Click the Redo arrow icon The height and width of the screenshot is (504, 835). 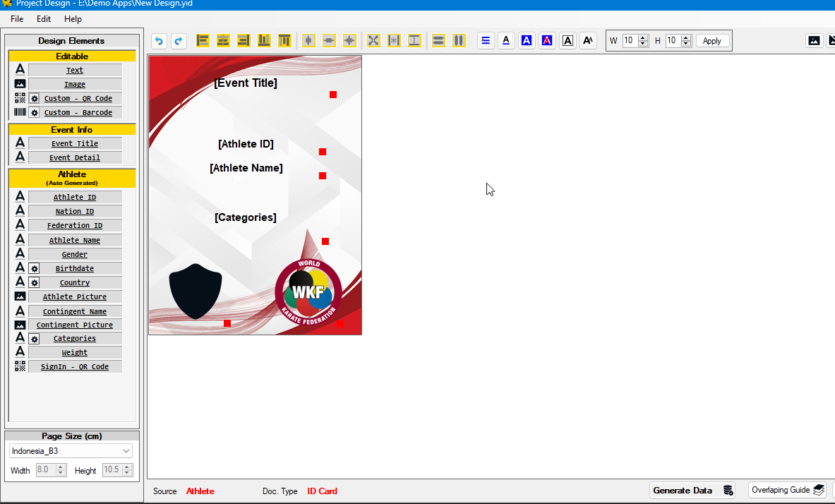pos(179,40)
